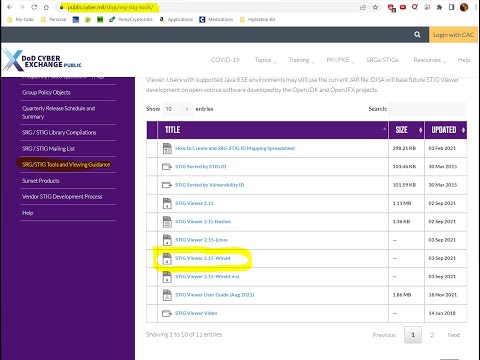Screen dimensions: 480x360
Task: Open the STIG Viewer 2.15-Win64 link
Action: click(x=203, y=258)
